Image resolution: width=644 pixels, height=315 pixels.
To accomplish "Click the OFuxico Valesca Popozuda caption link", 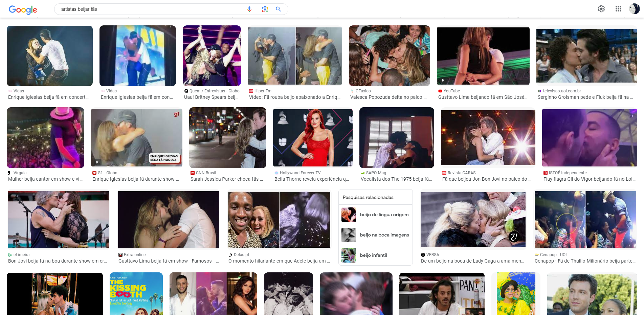I will 388,97.
